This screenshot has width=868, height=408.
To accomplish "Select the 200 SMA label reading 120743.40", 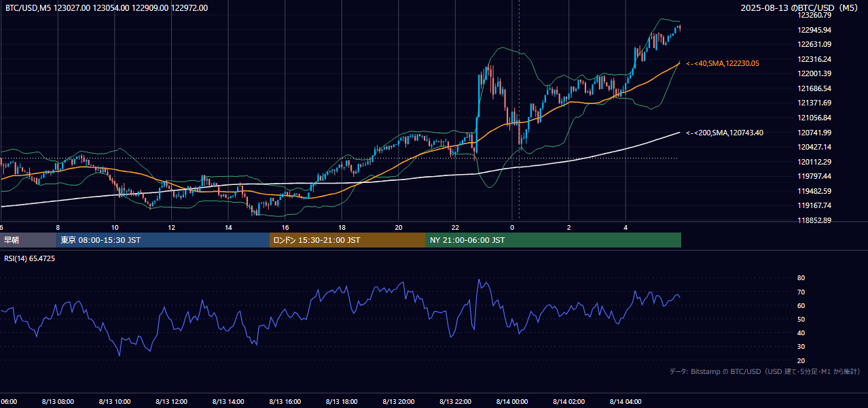I will (x=725, y=133).
